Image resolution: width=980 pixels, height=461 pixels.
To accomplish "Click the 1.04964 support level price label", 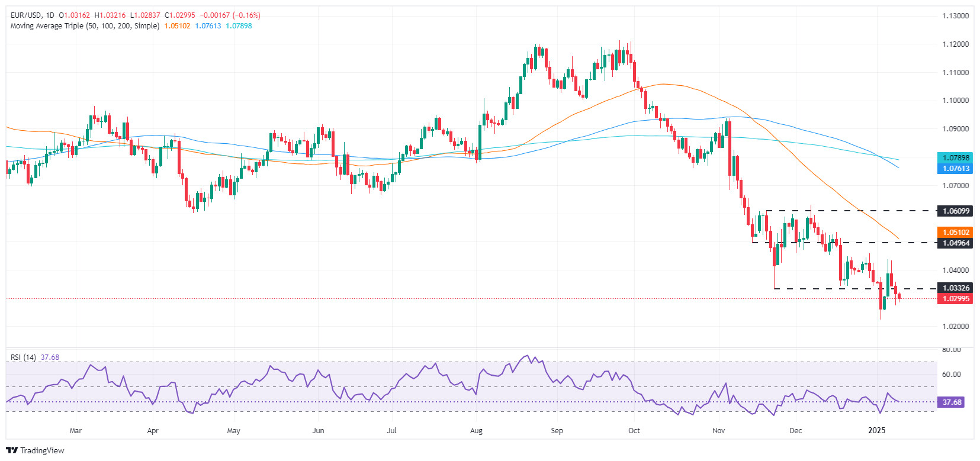I will 955,243.
